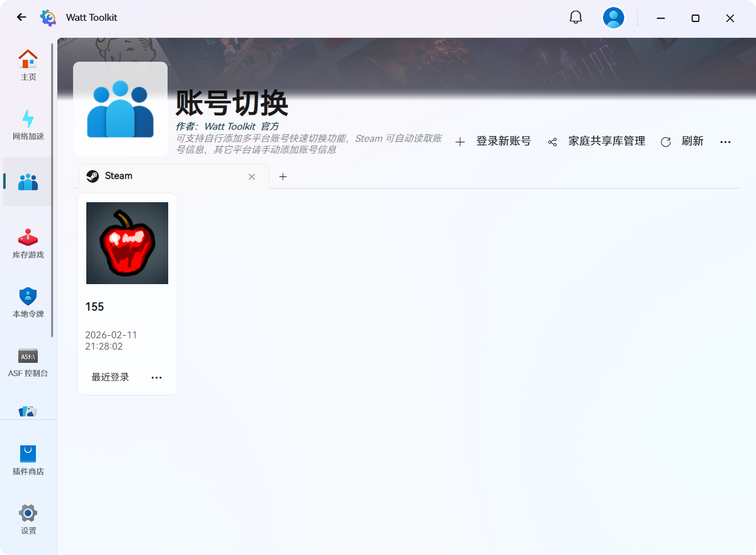Click the notification bell icon
Image resolution: width=756 pixels, height=555 pixels.
pos(576,18)
